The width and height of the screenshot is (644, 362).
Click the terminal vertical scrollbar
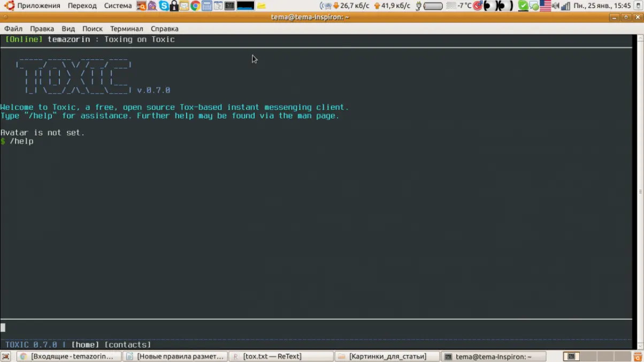(x=640, y=191)
